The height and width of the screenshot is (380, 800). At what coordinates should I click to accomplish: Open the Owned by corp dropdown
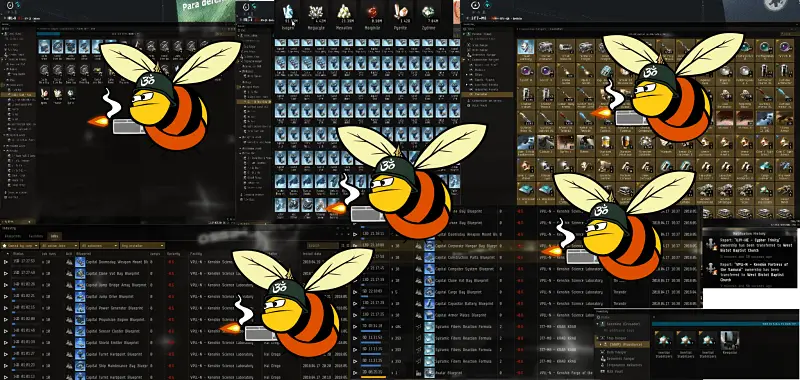pyautogui.click(x=20, y=246)
